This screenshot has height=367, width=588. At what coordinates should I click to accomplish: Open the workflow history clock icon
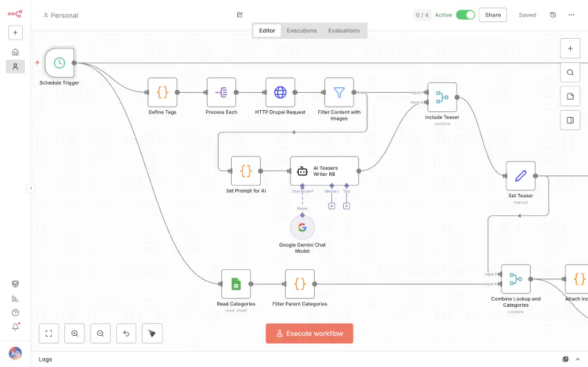point(553,15)
